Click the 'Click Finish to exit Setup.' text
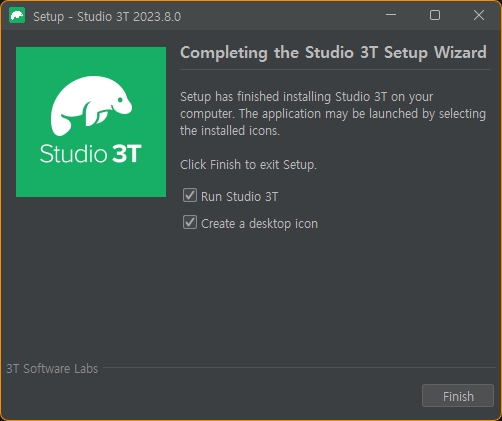 (248, 165)
